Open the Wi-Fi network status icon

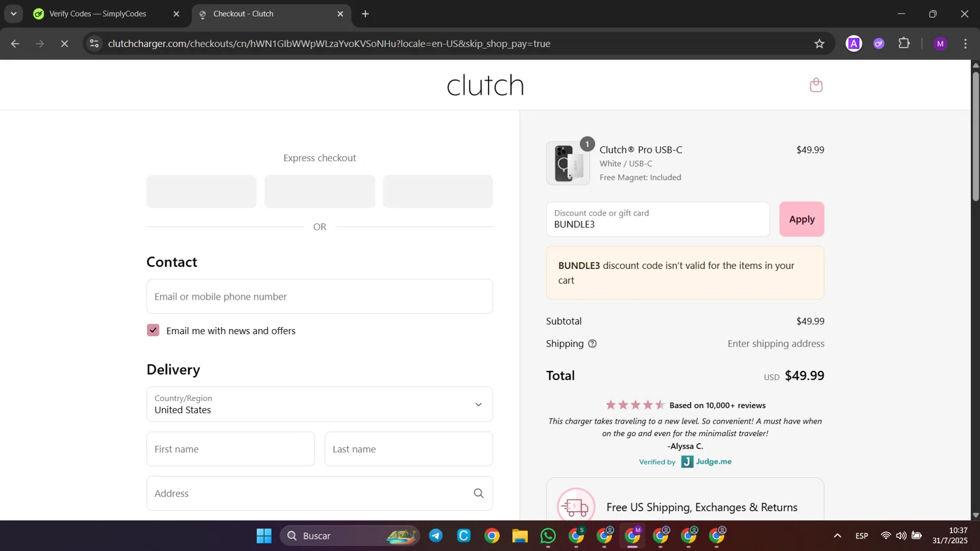coord(886,536)
